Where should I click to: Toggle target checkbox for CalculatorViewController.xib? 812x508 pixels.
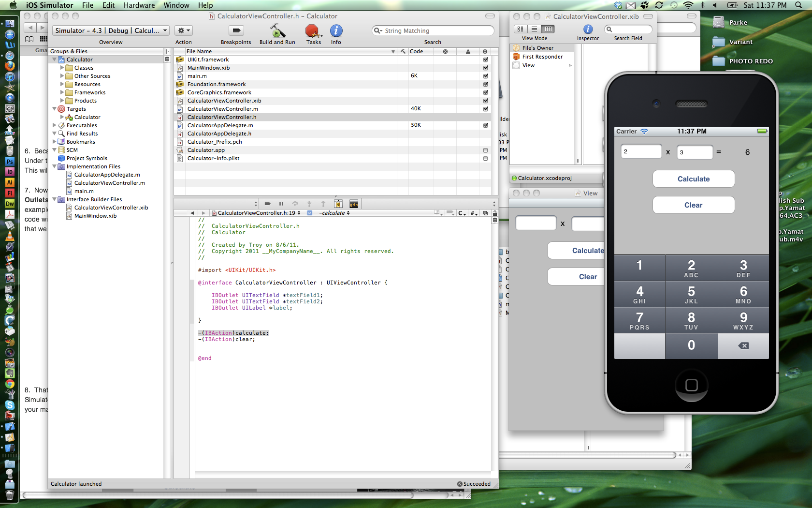[486, 101]
